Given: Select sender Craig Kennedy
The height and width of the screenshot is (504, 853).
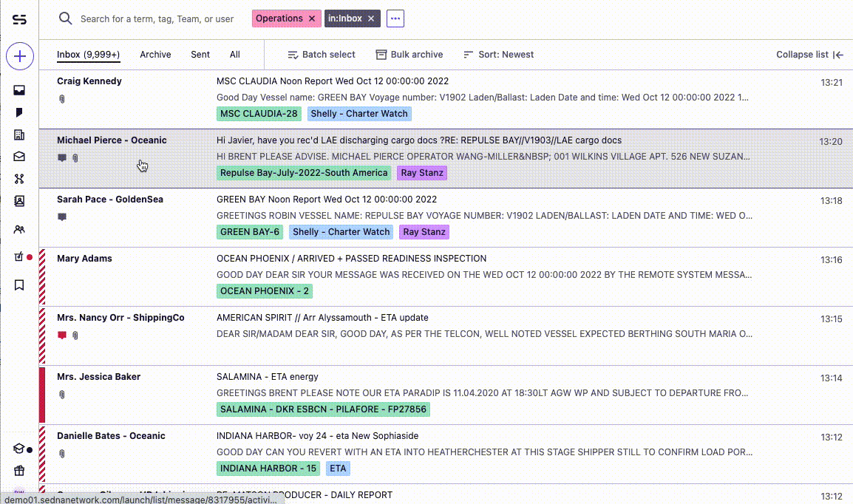Looking at the screenshot, I should click(x=89, y=81).
